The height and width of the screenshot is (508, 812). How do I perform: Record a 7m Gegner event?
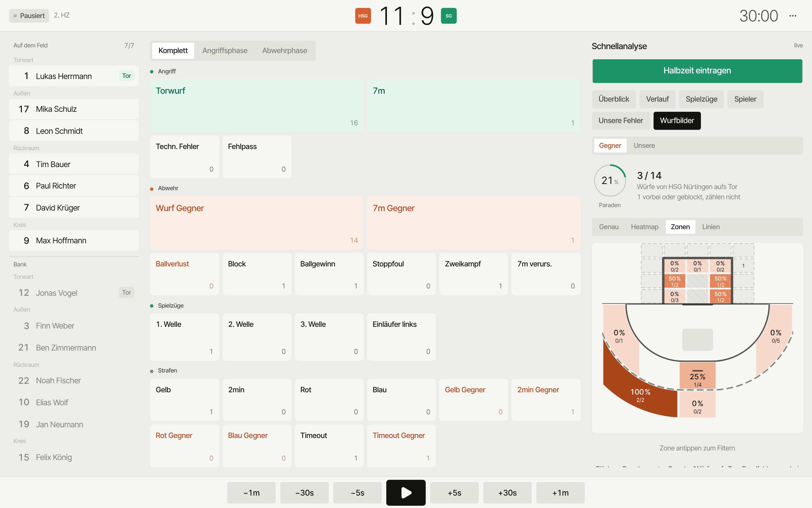point(473,223)
